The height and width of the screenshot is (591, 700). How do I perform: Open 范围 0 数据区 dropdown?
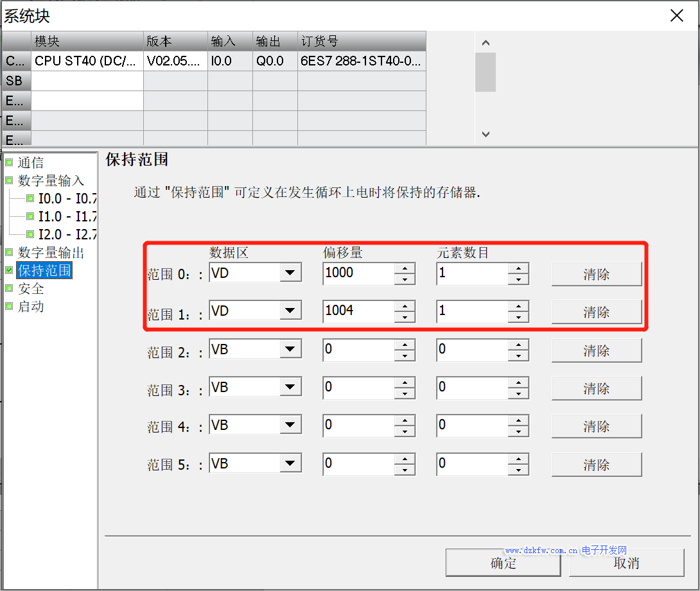pyautogui.click(x=290, y=273)
